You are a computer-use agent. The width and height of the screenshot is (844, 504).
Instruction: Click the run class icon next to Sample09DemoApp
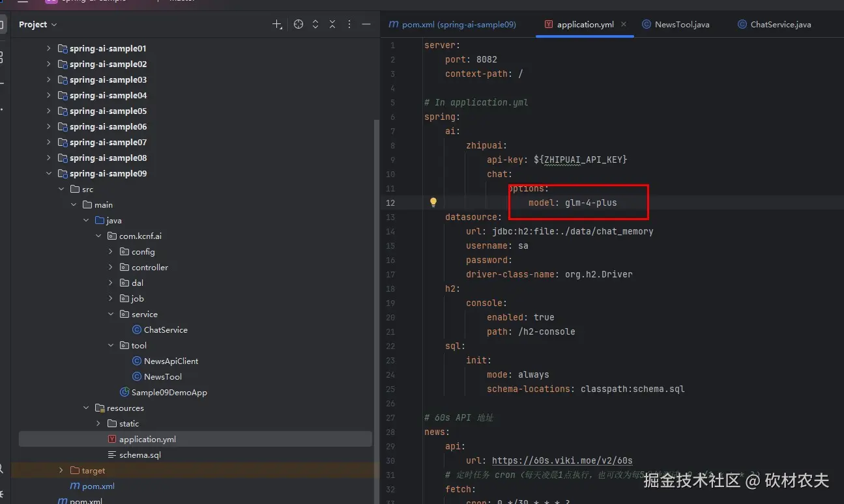124,392
